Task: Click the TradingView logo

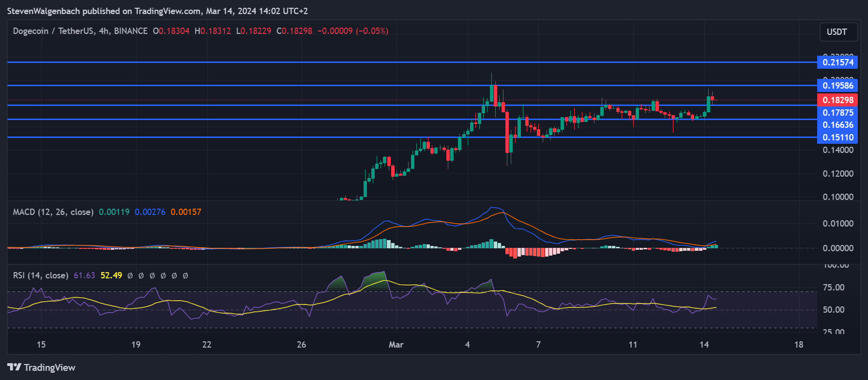Action: click(x=41, y=367)
